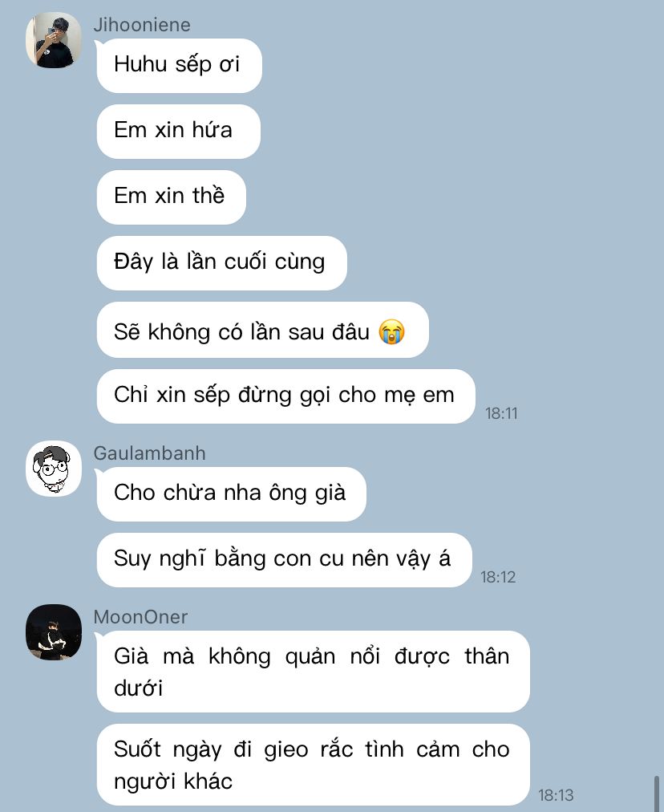
Task: Click the 18:13 timestamp
Action: [x=556, y=795]
